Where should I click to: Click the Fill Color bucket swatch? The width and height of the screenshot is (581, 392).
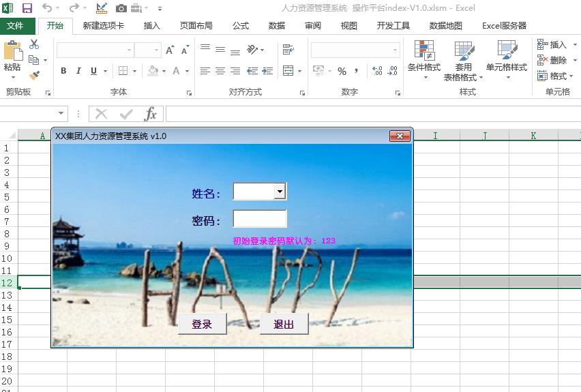click(x=153, y=71)
